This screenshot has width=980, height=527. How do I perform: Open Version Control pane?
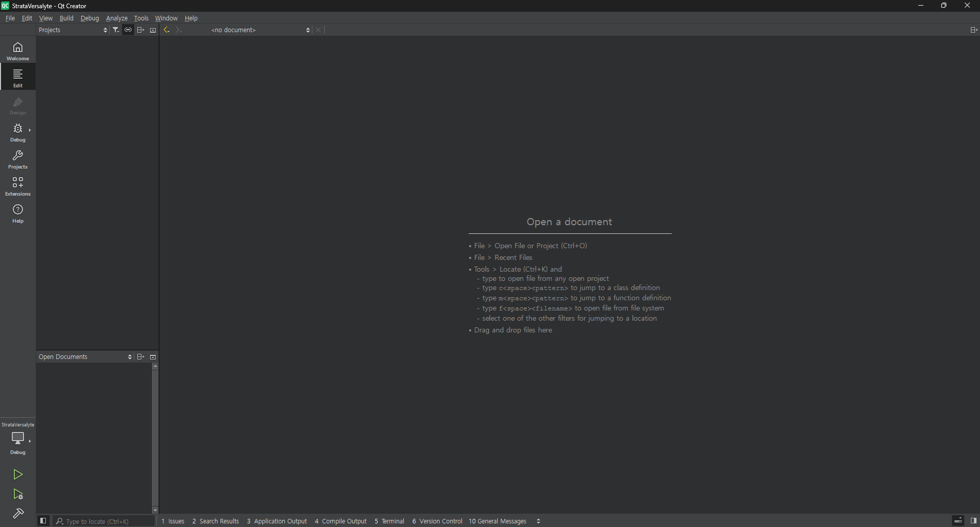pos(437,521)
